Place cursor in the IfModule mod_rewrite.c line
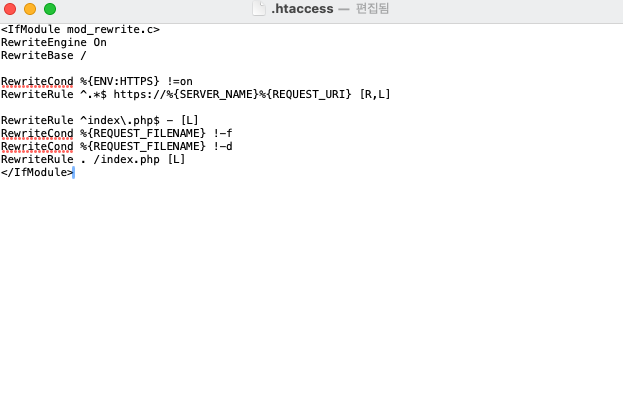 (x=80, y=29)
